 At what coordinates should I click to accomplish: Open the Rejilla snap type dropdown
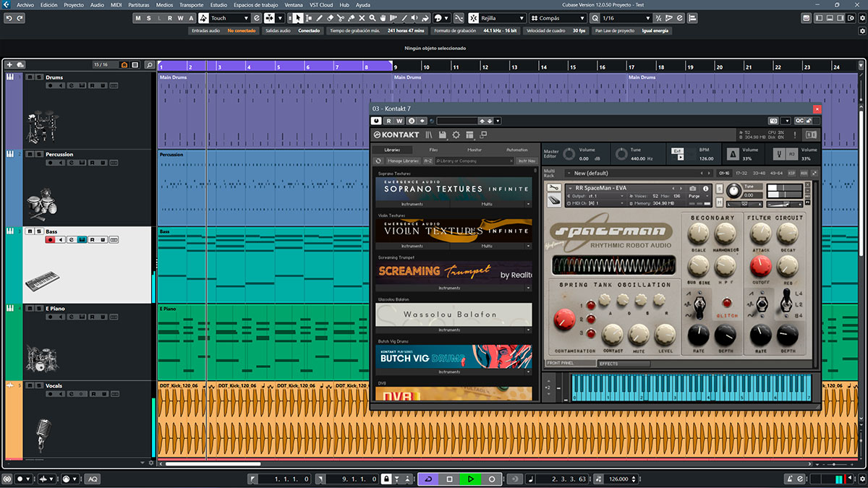tap(503, 18)
